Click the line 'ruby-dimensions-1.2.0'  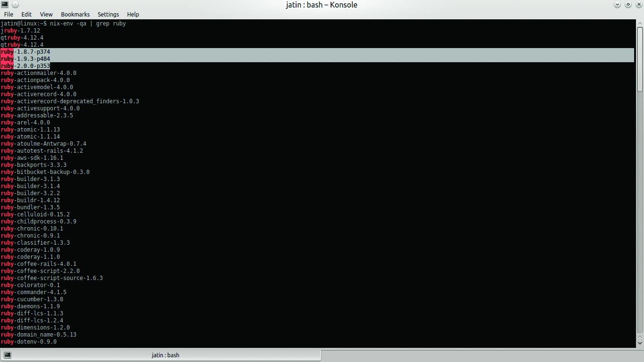35,328
